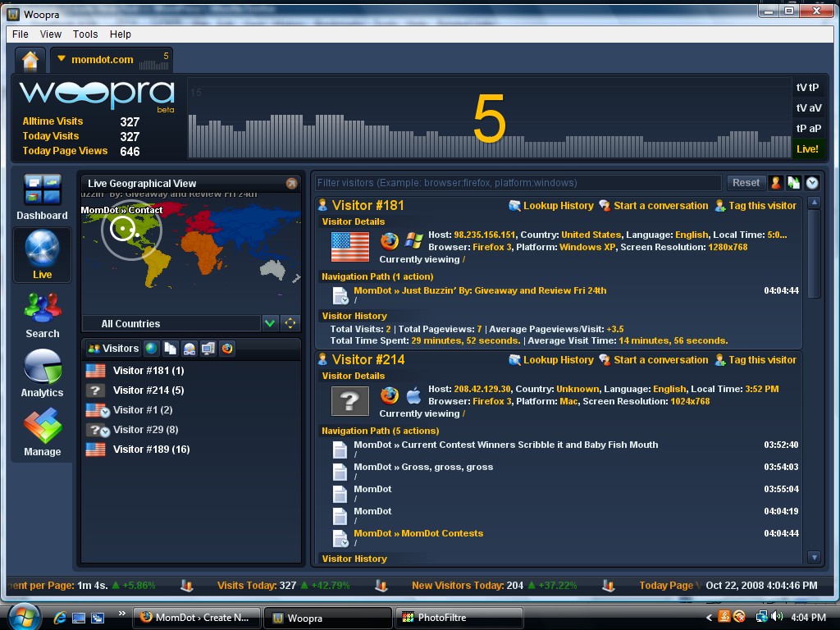This screenshot has width=840, height=630.
Task: Open the Tools menu
Action: (85, 34)
